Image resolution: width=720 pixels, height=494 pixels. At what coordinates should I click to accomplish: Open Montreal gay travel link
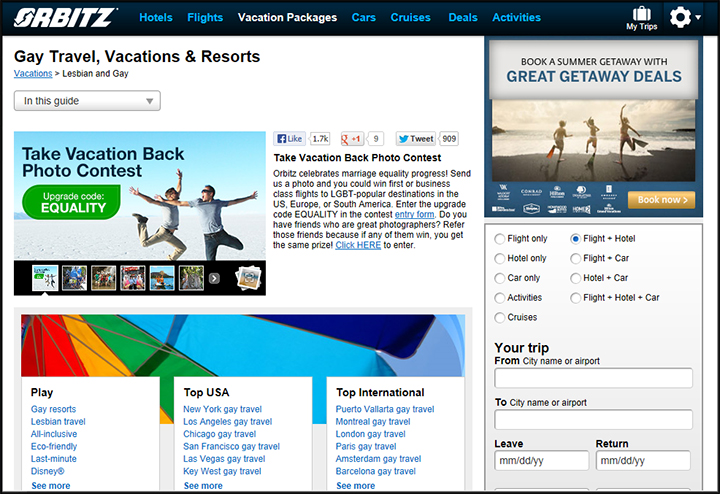pyautogui.click(x=373, y=421)
